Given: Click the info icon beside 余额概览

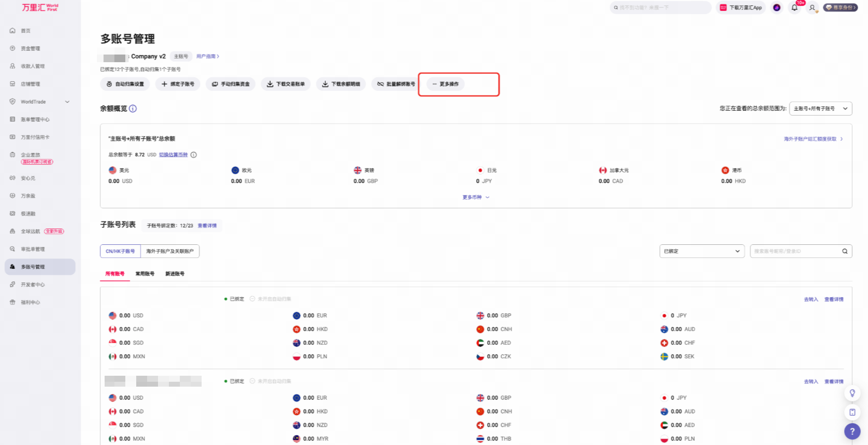Looking at the screenshot, I should (x=133, y=109).
